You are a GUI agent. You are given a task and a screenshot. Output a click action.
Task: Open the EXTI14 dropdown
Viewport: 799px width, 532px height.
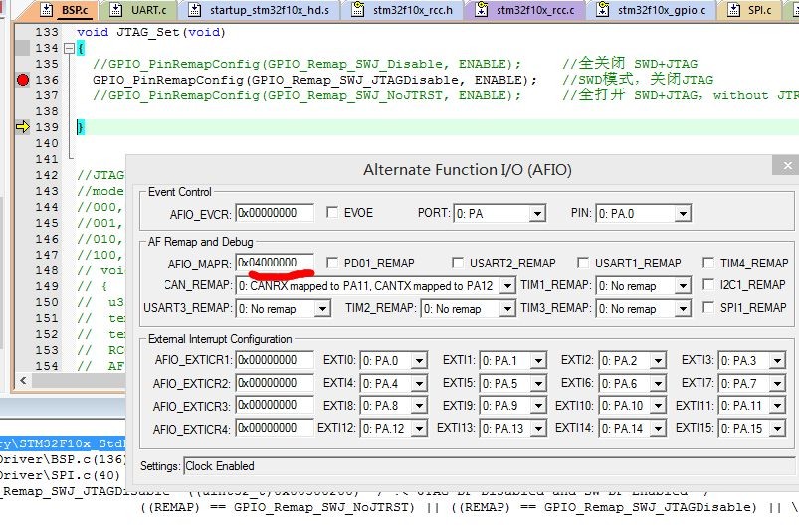click(x=632, y=428)
